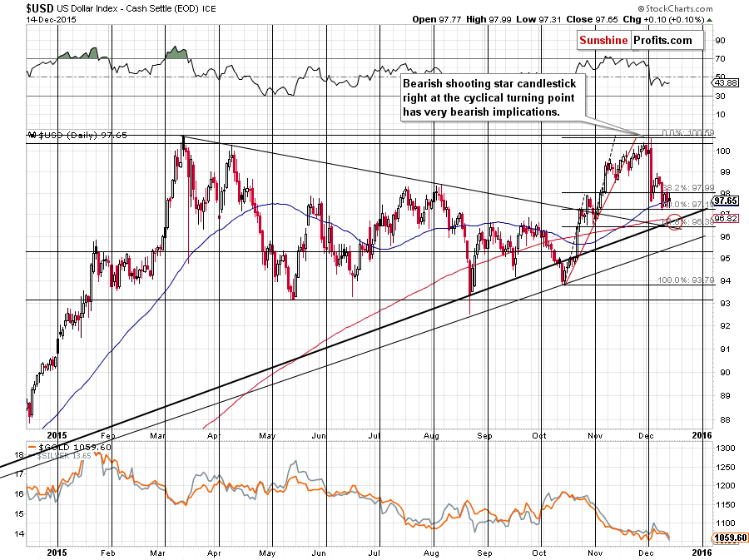Click the 1300 level on gold axis

725,448
